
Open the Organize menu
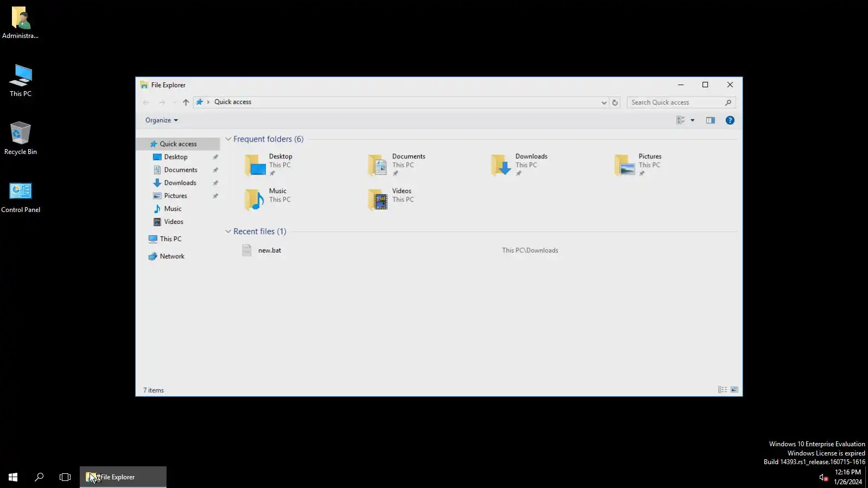point(161,120)
